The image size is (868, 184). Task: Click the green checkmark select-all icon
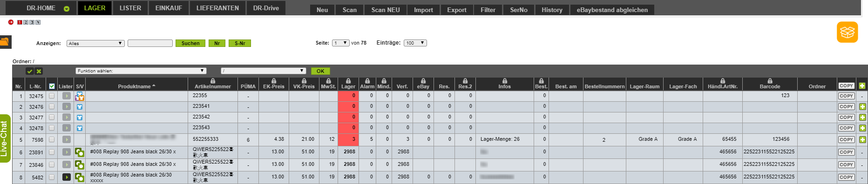pyautogui.click(x=30, y=71)
